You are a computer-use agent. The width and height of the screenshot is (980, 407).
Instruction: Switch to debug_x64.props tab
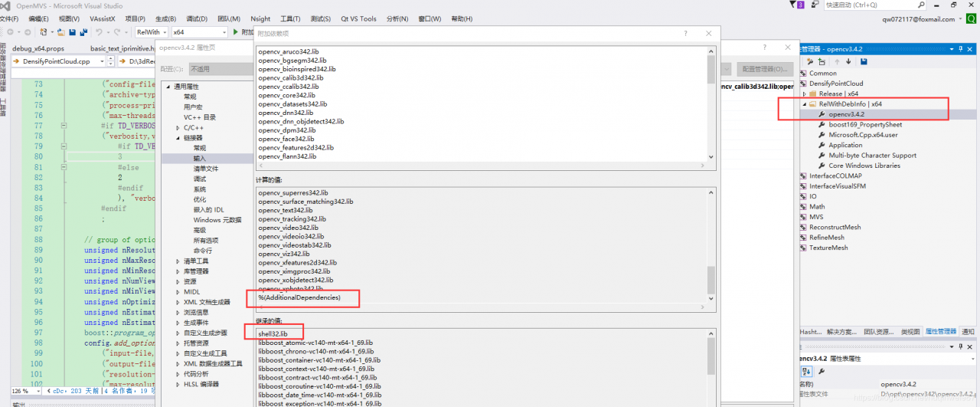(39, 48)
